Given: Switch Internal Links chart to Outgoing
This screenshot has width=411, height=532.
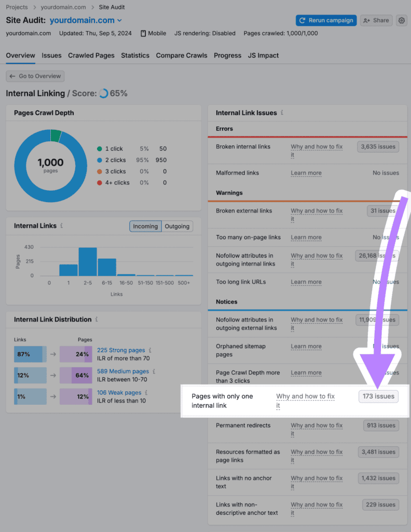Looking at the screenshot, I should coord(177,226).
